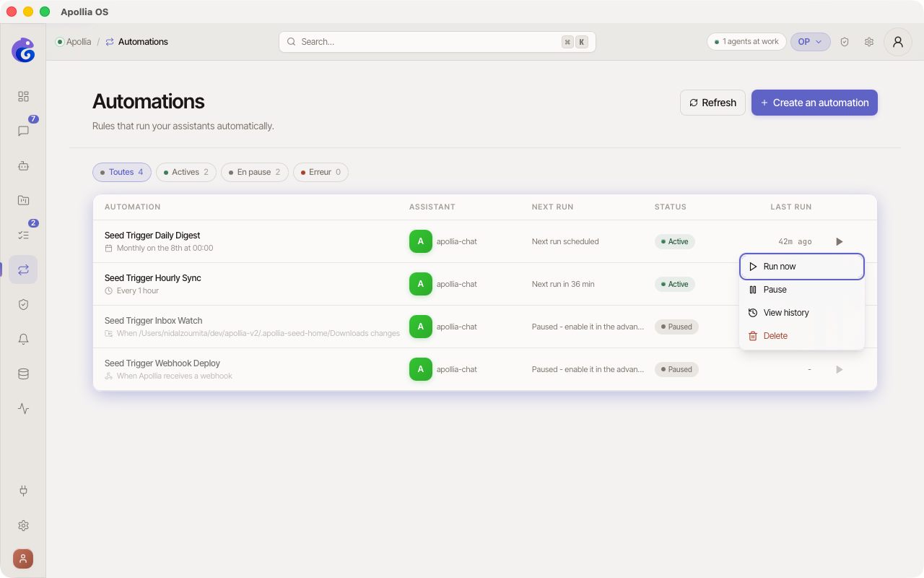Click the Refresh button

[x=712, y=103]
